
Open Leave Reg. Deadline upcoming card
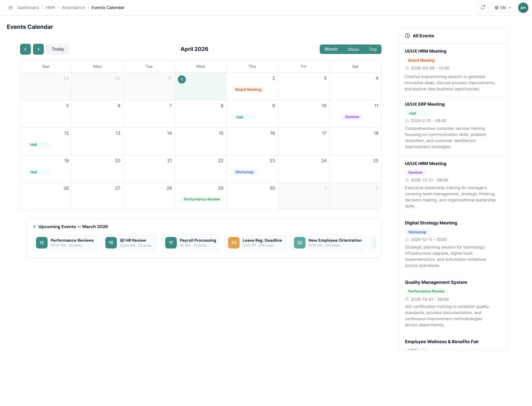(x=255, y=243)
